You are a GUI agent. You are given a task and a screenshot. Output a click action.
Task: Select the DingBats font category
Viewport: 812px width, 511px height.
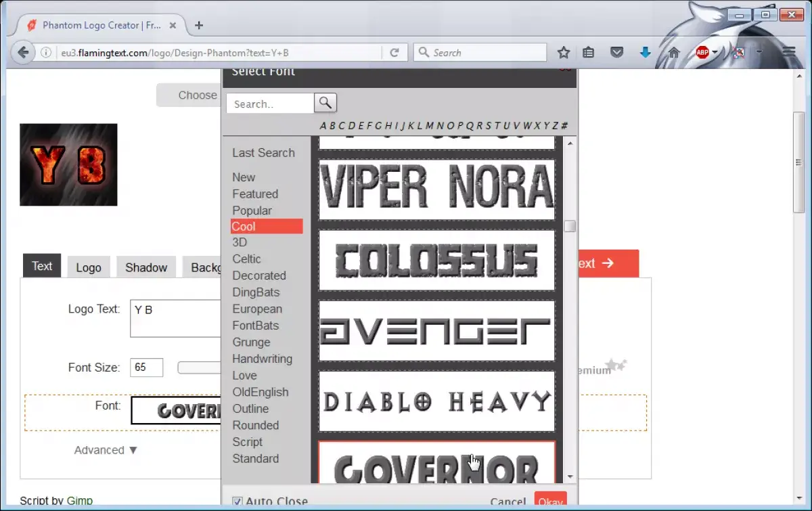pyautogui.click(x=256, y=292)
